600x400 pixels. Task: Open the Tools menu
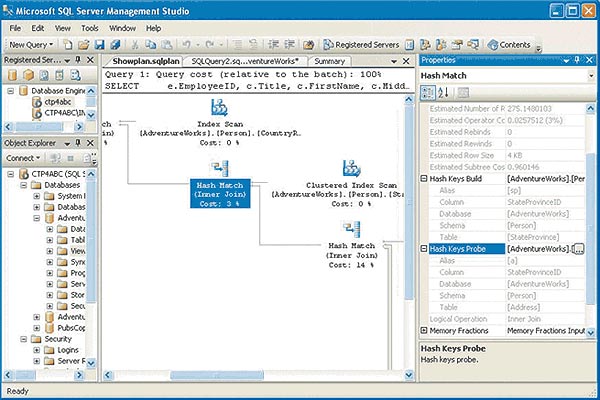[x=90, y=28]
